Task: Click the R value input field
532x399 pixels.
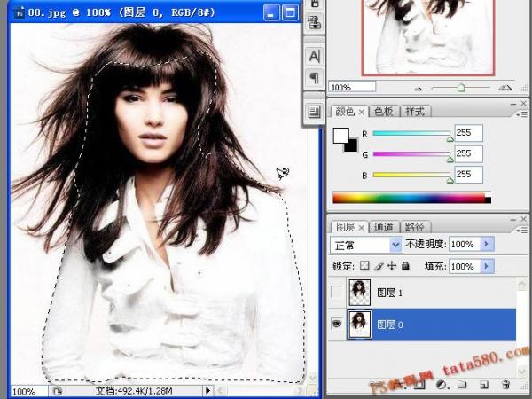Action: (468, 133)
